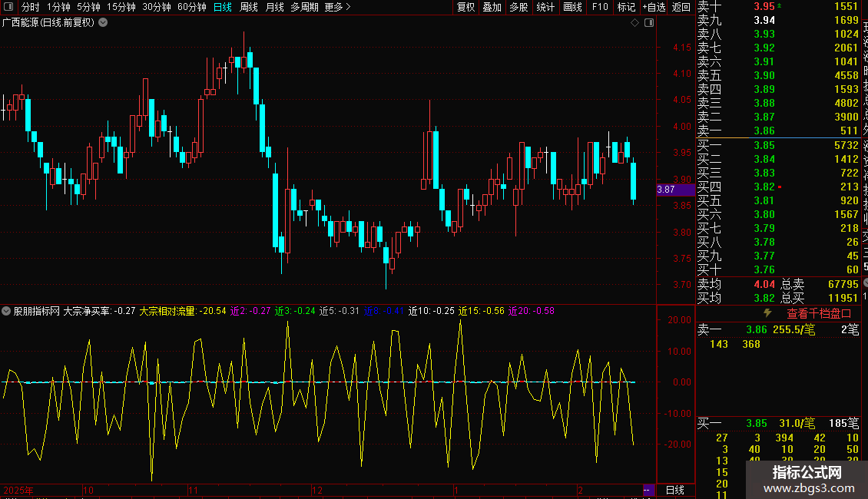Select 买十 bid row at 3.76

click(x=778, y=269)
